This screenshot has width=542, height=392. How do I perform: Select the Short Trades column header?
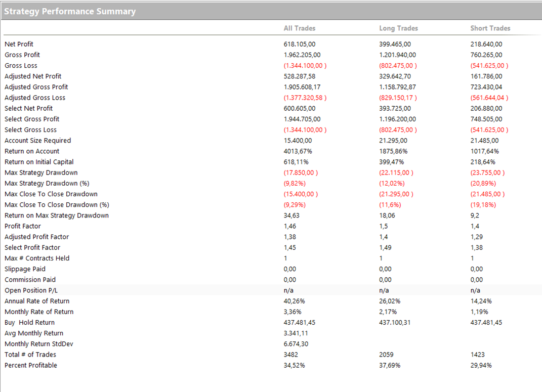[x=490, y=28]
